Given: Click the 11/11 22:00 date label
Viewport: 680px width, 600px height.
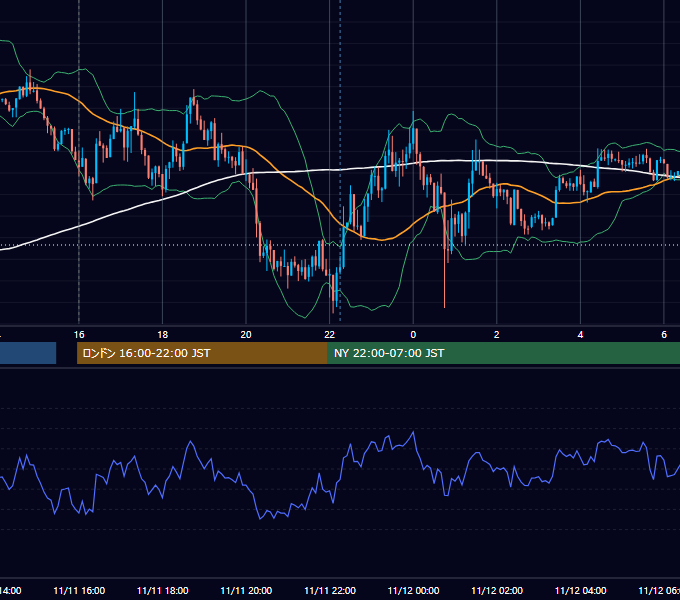Looking at the screenshot, I should pos(330,590).
